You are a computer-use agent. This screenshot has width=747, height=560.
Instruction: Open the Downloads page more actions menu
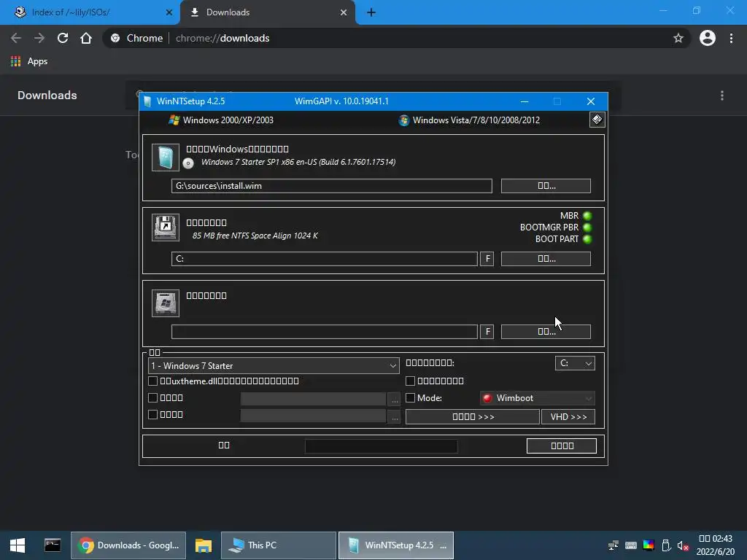(722, 96)
